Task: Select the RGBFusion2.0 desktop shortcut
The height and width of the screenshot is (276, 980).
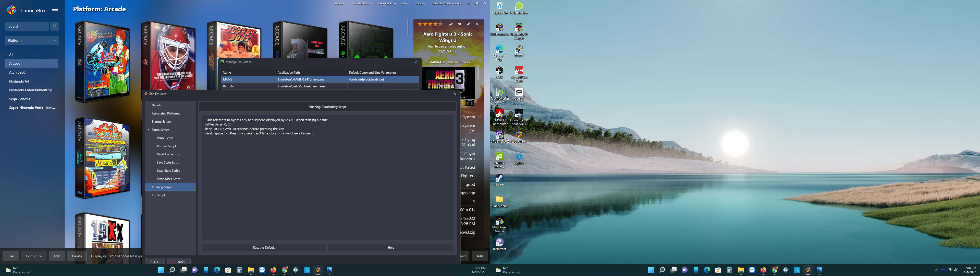Action: 499,30
